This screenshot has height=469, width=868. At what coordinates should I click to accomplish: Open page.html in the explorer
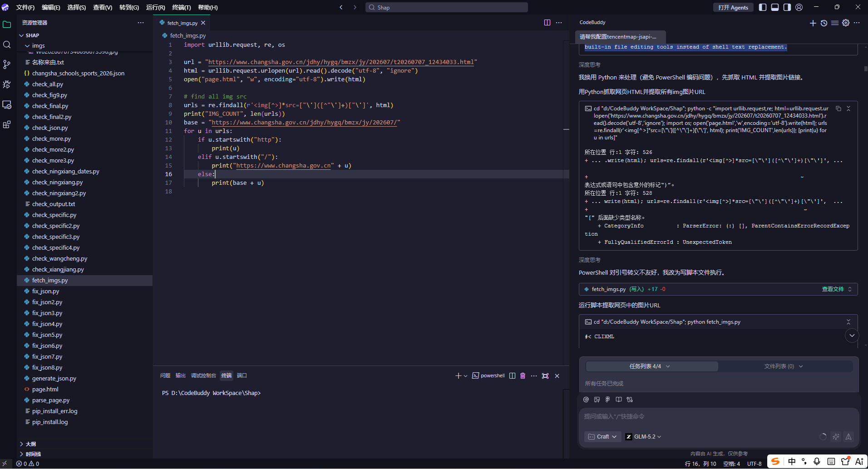84,390
